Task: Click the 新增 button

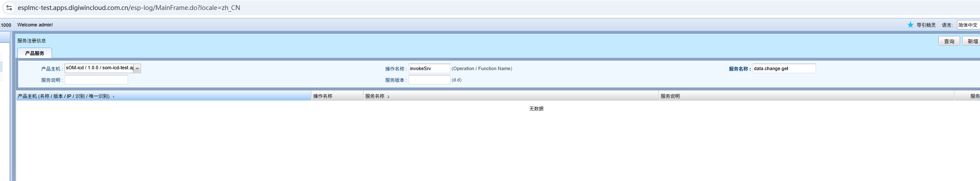Action: pyautogui.click(x=971, y=41)
